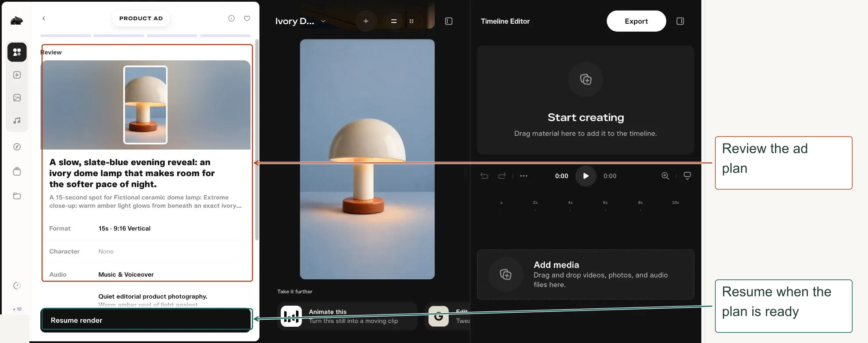Open the three-dot more options in the timeline
868x343 pixels.
[x=524, y=176]
